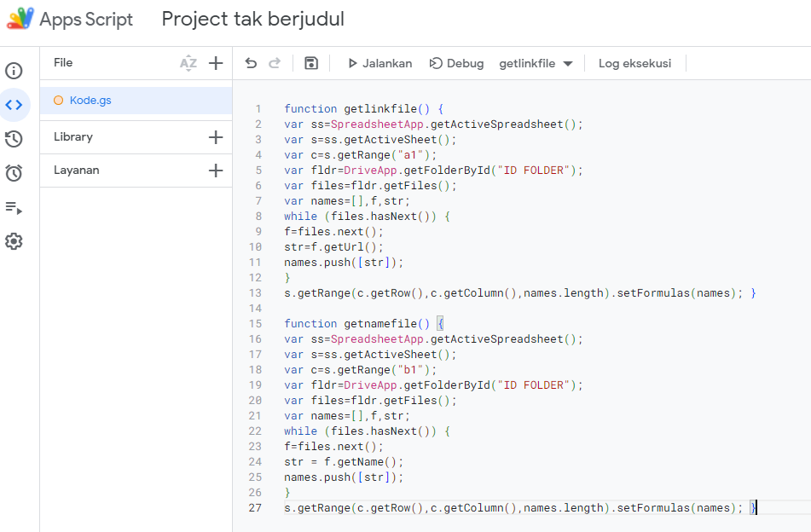Click the Project tak berjudul title
Screen dimensions: 811x532
(253, 19)
